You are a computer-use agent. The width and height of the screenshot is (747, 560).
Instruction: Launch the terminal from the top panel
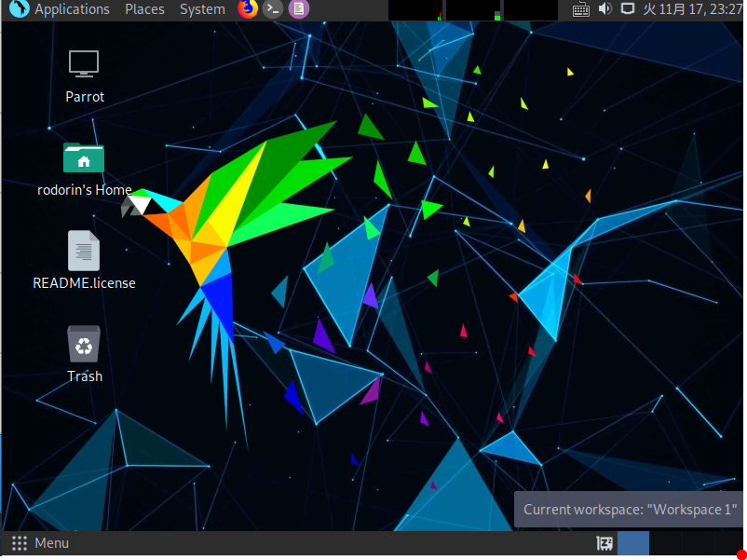273,9
